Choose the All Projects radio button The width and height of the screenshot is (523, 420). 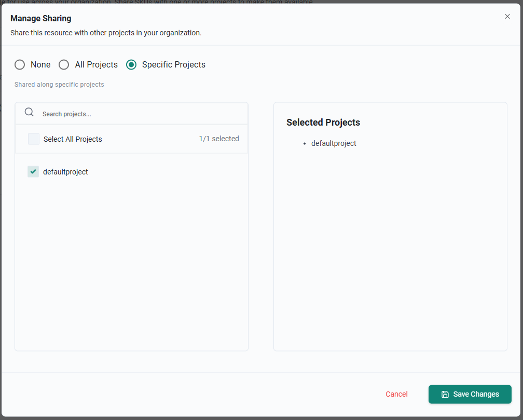coord(64,65)
